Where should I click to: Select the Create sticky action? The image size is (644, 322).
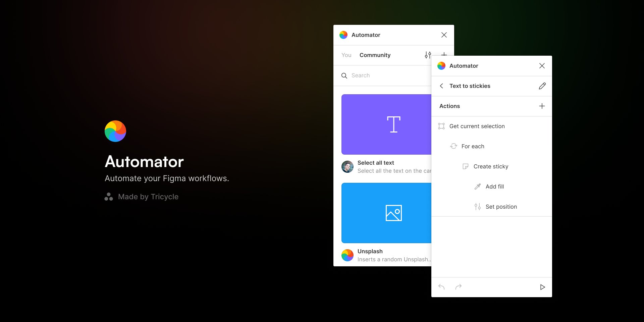coord(492,166)
